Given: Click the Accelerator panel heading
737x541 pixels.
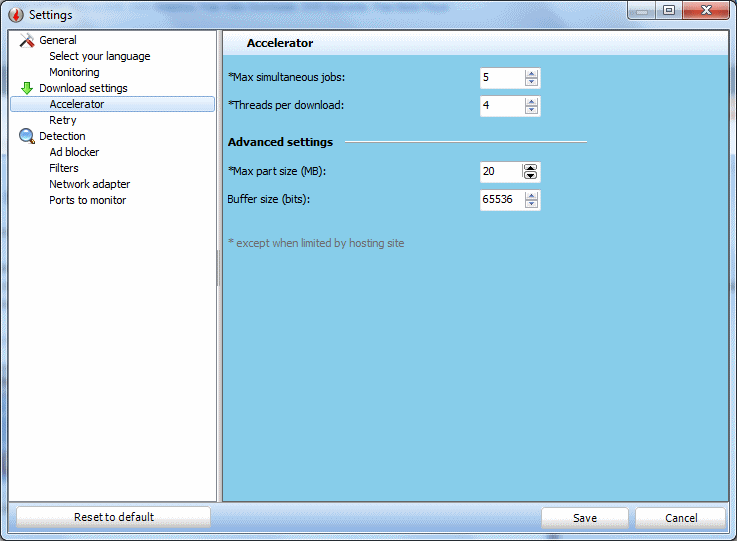Looking at the screenshot, I should 280,43.
